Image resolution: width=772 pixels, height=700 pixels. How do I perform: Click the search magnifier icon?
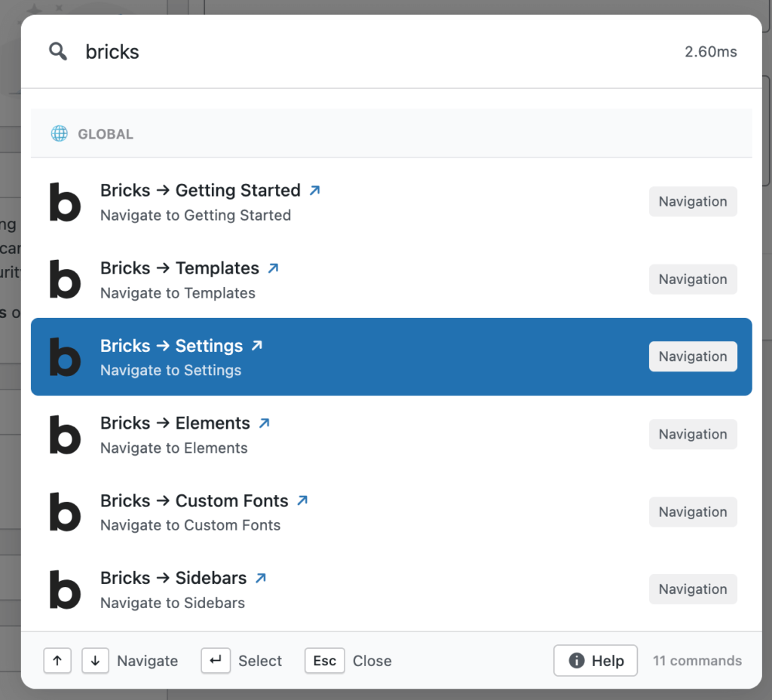(x=58, y=51)
